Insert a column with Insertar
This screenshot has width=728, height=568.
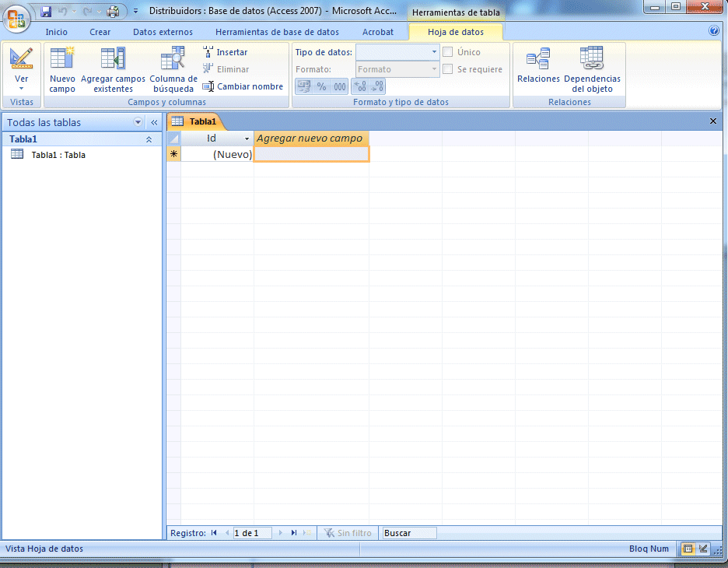(x=226, y=52)
